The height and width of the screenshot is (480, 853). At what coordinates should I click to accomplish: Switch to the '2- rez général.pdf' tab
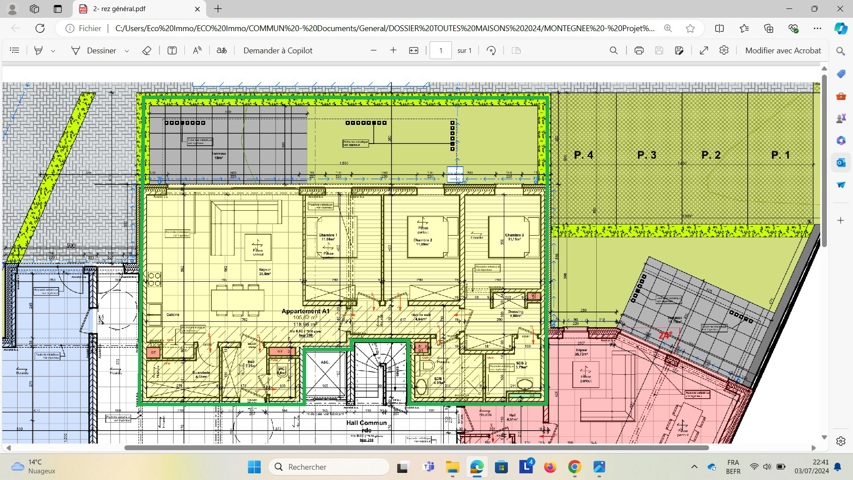tap(139, 9)
